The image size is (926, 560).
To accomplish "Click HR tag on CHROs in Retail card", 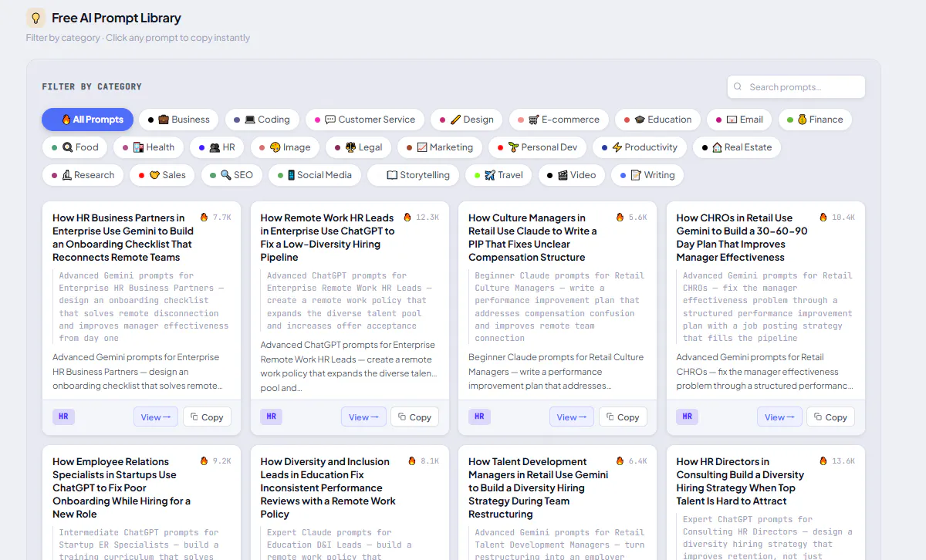I will click(x=687, y=417).
